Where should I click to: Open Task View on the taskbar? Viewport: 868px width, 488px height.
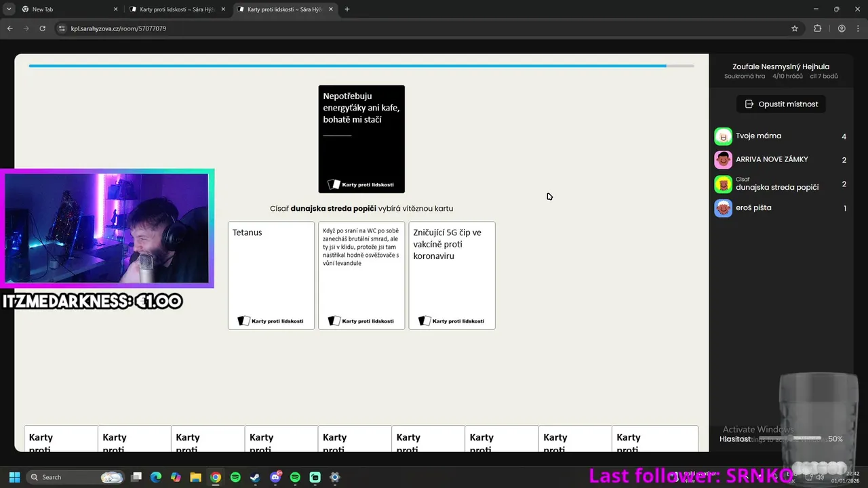(136, 477)
